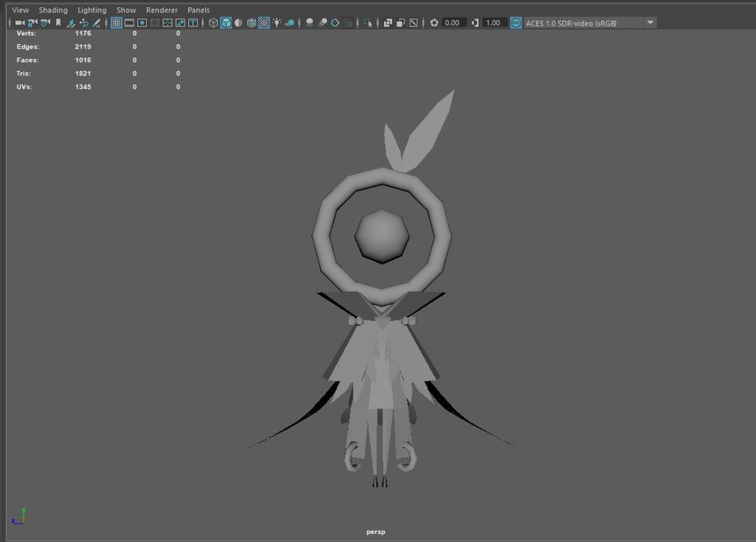Enable Use Default Material icon
Screen dimensions: 756x542
(238, 23)
